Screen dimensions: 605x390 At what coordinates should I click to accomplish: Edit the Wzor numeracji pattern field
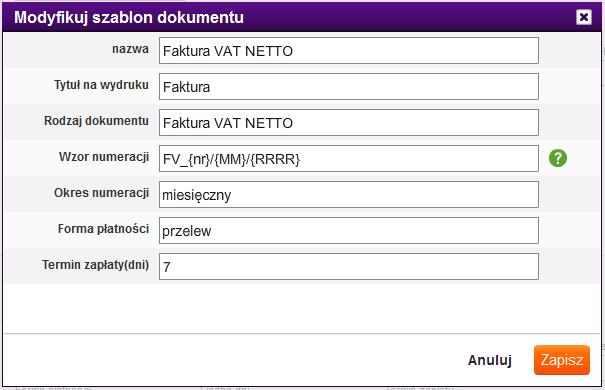[x=349, y=159]
